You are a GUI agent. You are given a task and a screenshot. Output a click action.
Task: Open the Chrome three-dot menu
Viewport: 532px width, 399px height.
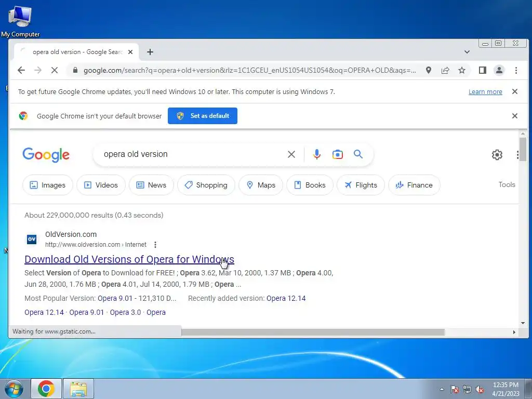(516, 70)
